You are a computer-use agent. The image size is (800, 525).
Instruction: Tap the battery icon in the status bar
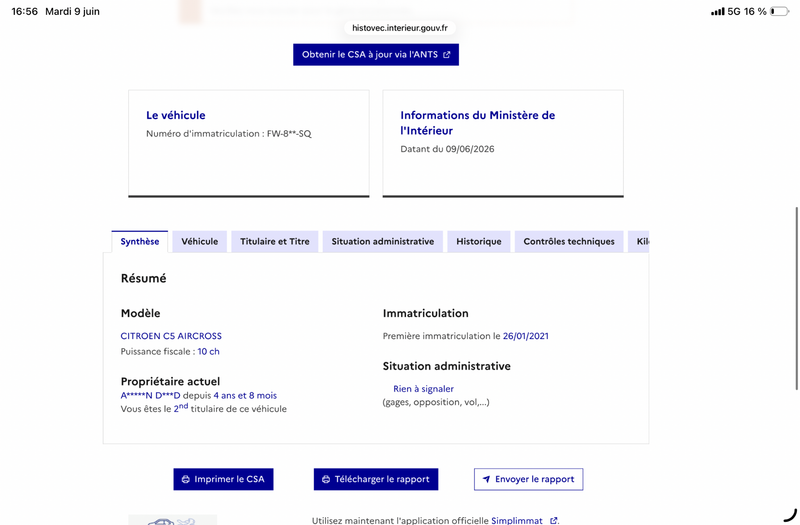[780, 11]
